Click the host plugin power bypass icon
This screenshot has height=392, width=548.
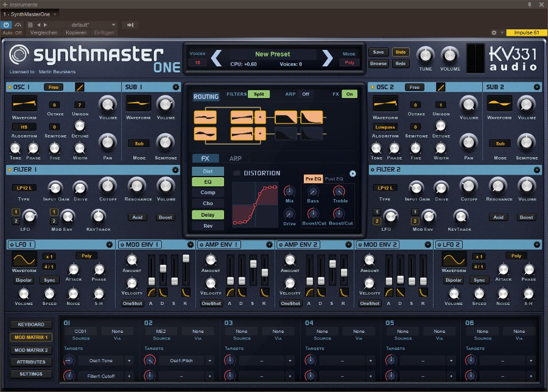(x=6, y=25)
